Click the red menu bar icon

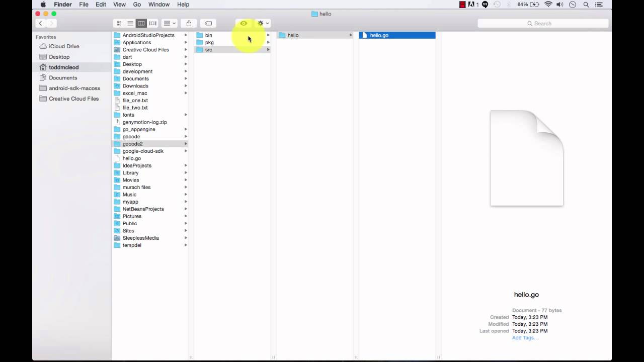click(x=462, y=5)
